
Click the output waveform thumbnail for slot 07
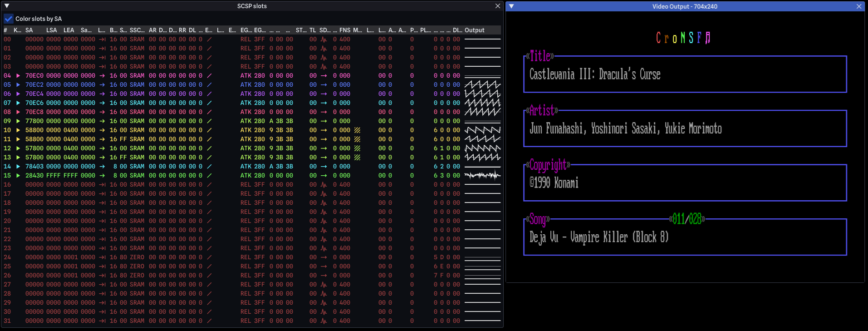pyautogui.click(x=483, y=103)
